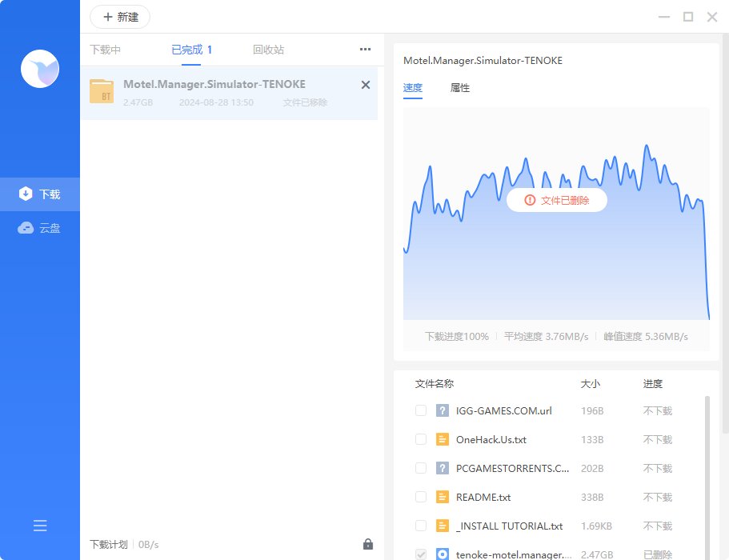The width and height of the screenshot is (729, 560).
Task: Enable download for README.txt
Action: coord(420,497)
